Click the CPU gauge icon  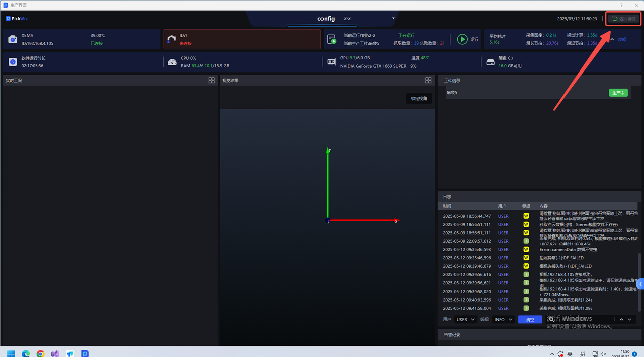[x=172, y=62]
